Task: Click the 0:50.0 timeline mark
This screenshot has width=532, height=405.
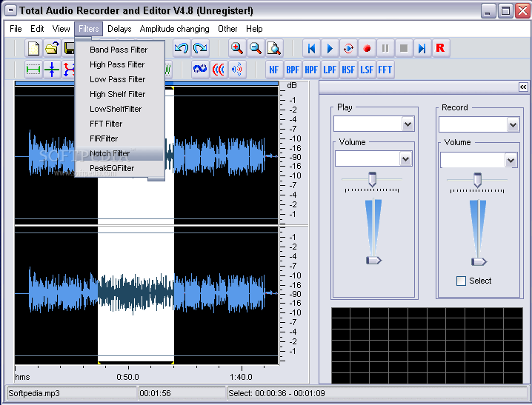Action: click(127, 377)
